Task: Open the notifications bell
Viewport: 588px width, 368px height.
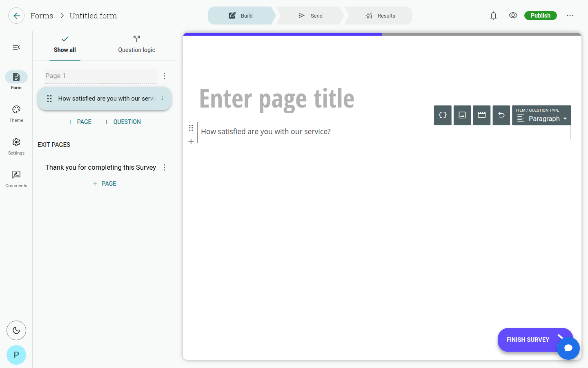Action: coord(493,16)
